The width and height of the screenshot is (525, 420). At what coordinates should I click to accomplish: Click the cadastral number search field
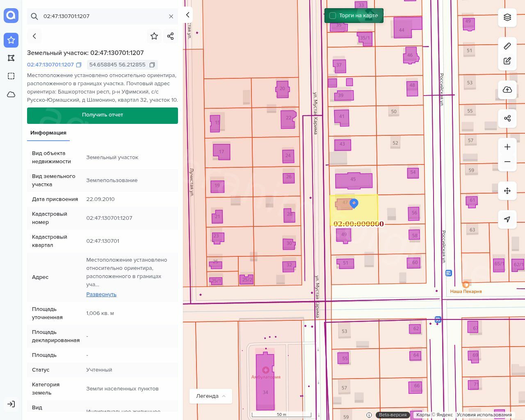pos(103,16)
